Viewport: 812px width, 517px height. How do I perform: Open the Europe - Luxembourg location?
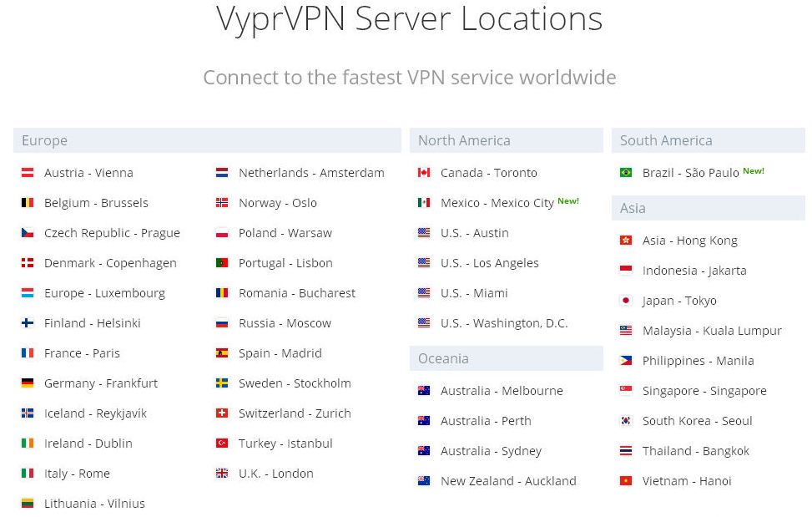point(104,294)
